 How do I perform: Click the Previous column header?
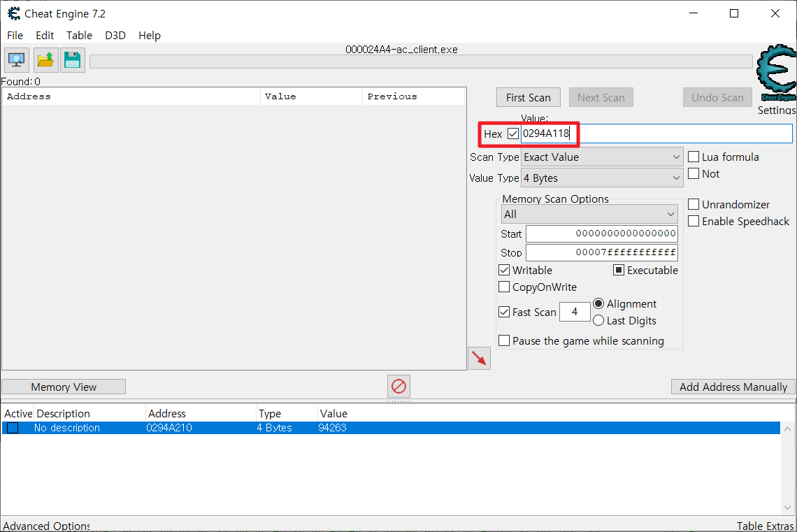coord(414,96)
